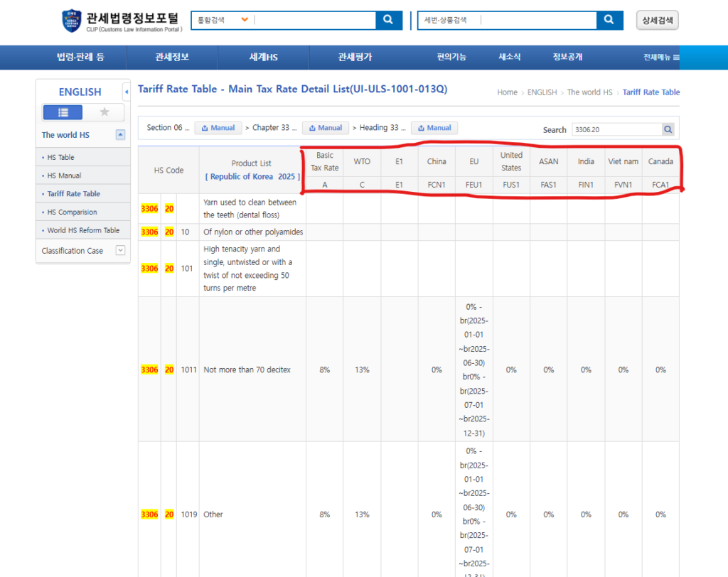Switch to list view in sidebar

[x=63, y=112]
